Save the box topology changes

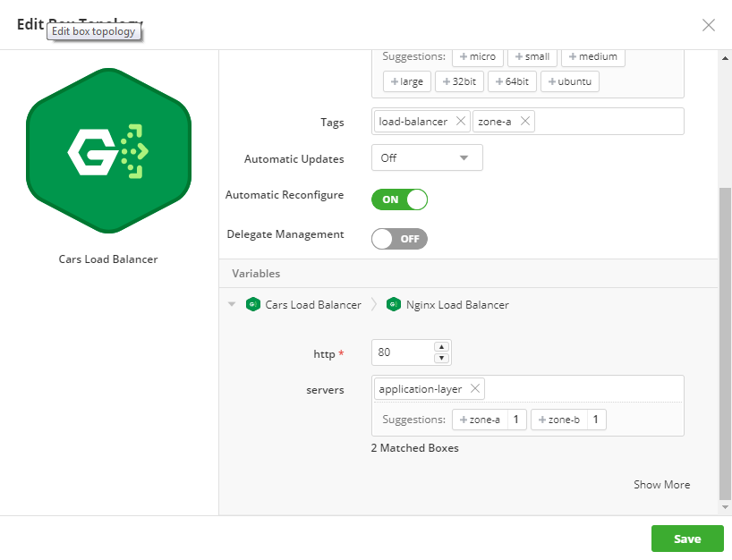[687, 539]
